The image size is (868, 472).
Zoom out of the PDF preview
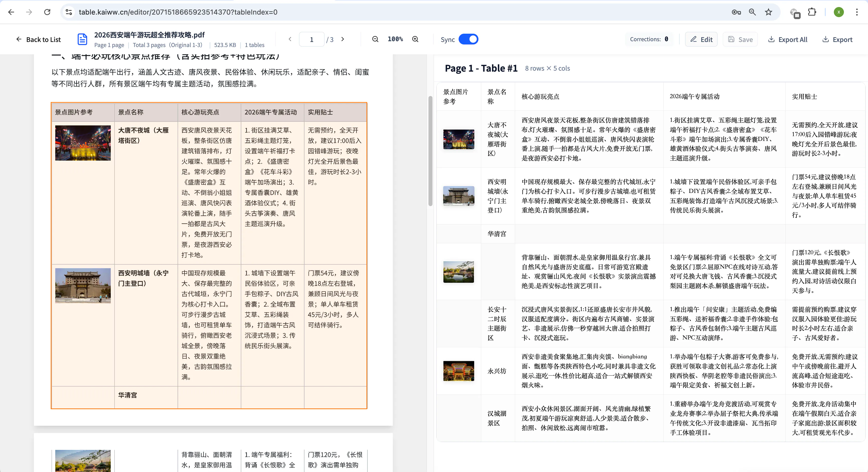tap(375, 39)
